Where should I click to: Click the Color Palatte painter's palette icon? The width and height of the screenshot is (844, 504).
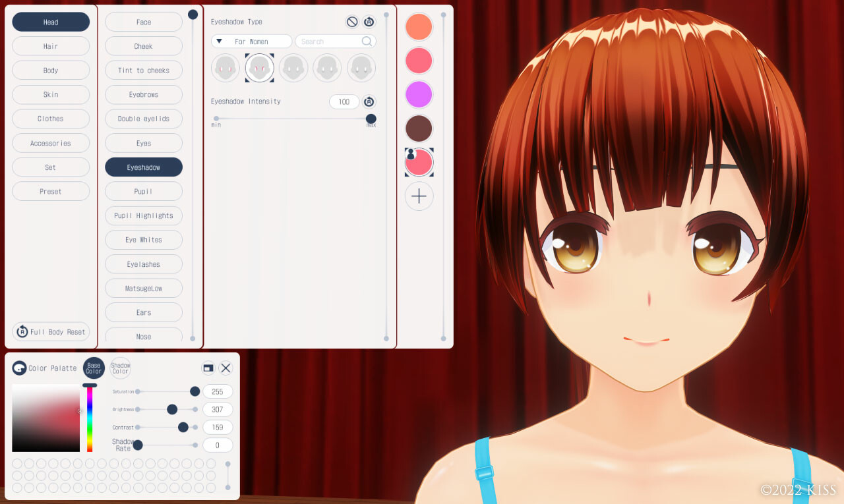[x=18, y=368]
